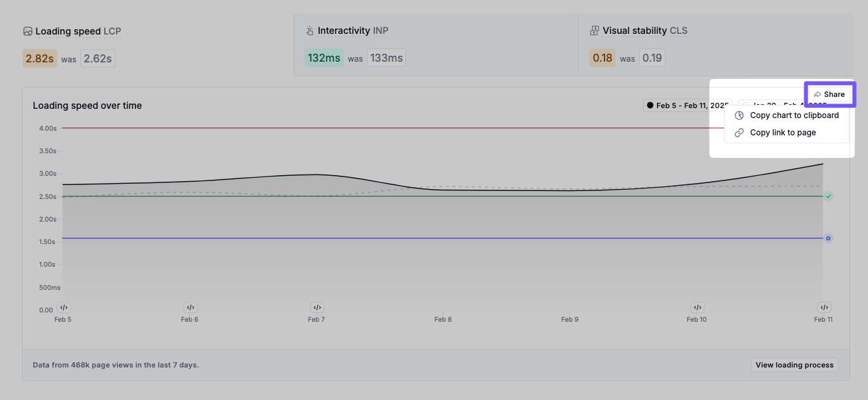The height and width of the screenshot is (400, 868).
Task: Open the deploy marker at Feb 7
Action: [x=317, y=307]
